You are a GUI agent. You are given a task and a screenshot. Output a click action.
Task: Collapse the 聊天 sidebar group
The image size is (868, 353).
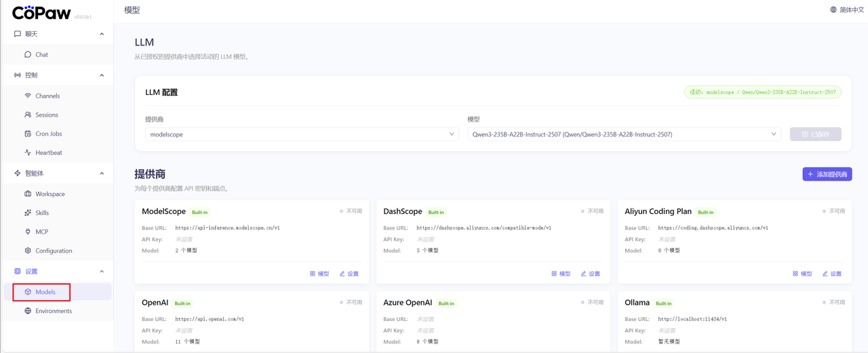[x=102, y=34]
